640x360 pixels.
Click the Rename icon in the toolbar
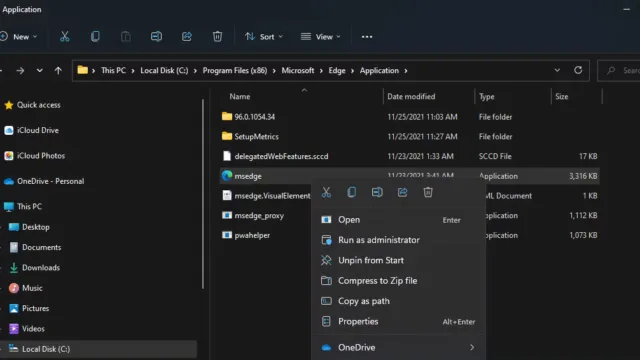point(156,37)
